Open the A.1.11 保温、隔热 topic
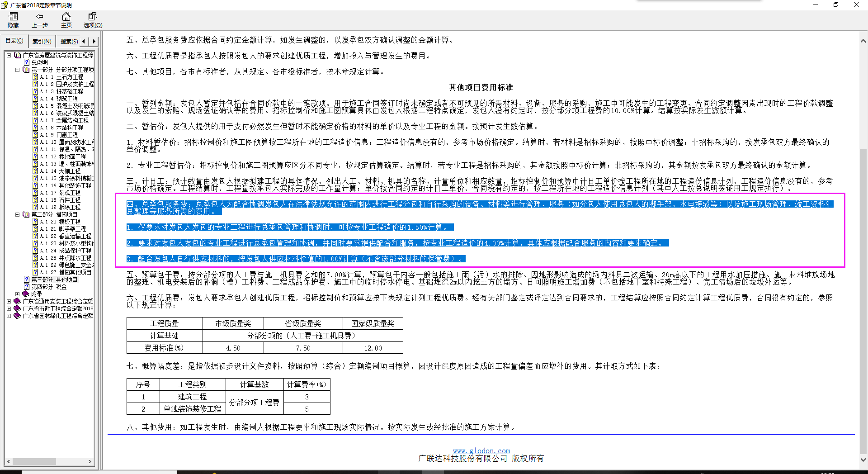868x474 pixels. [x=67, y=149]
